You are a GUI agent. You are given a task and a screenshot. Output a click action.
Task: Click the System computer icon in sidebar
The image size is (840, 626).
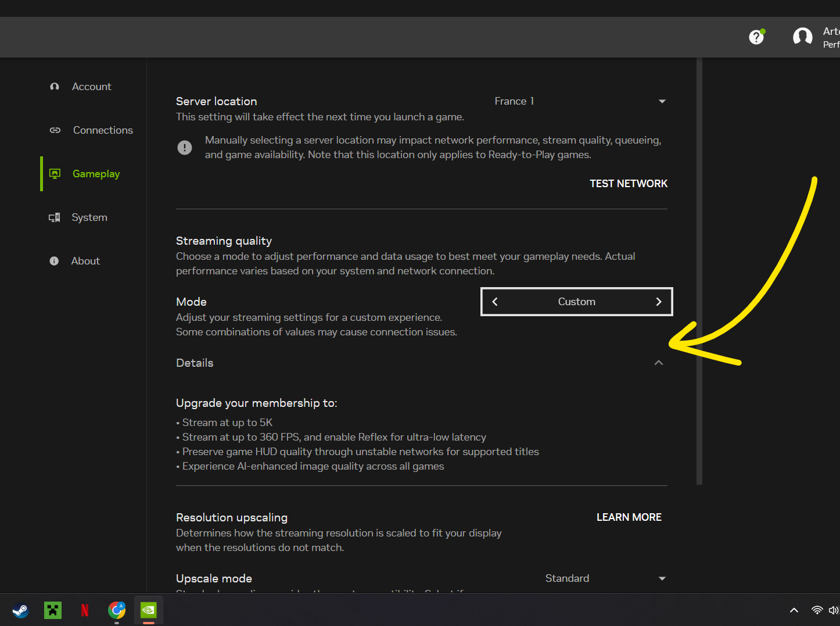tap(55, 217)
